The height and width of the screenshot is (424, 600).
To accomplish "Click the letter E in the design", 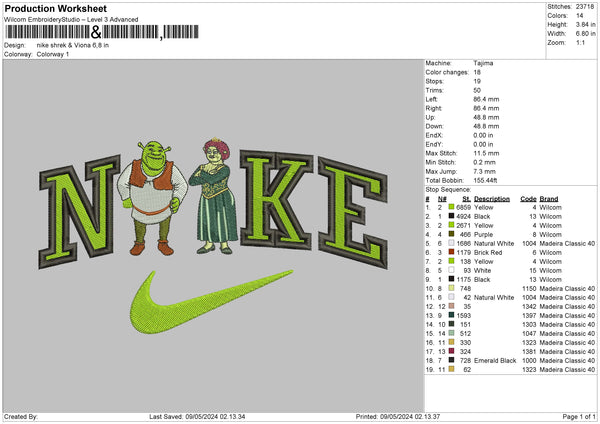I will [x=353, y=212].
